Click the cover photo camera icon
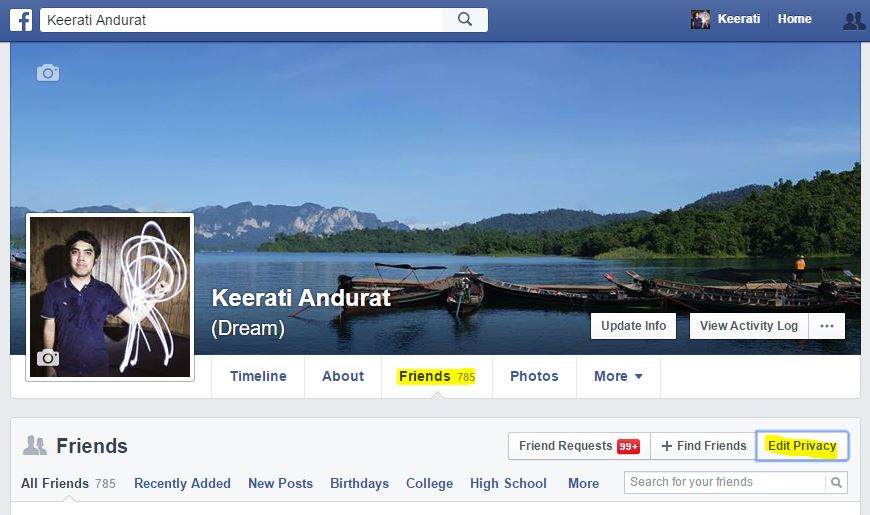870x515 pixels. coord(48,73)
